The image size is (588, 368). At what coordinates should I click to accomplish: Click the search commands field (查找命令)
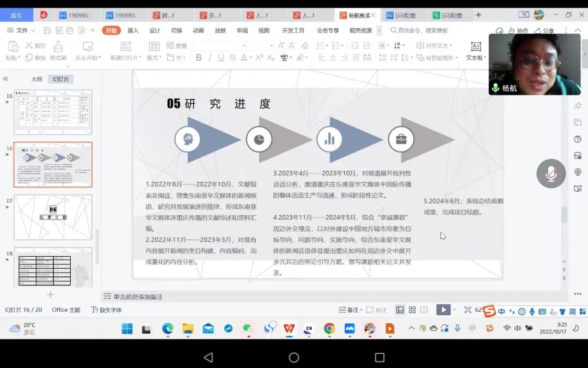[x=419, y=31]
